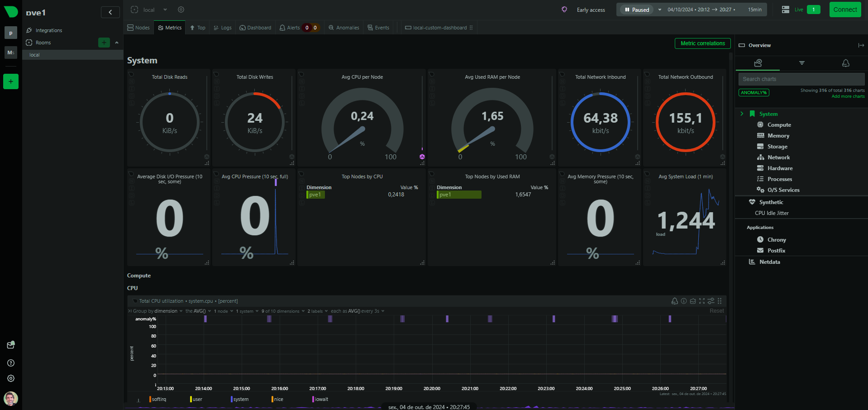Expand the System section chevron in Overview
The width and height of the screenshot is (868, 410).
pyautogui.click(x=742, y=114)
